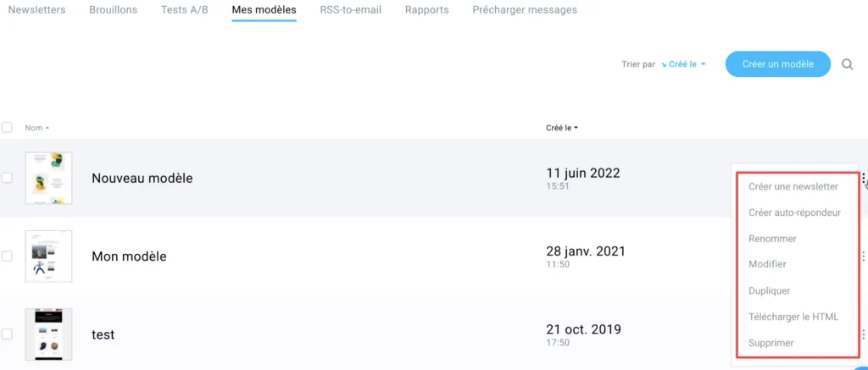Click the Créer un modèle button

[x=778, y=64]
